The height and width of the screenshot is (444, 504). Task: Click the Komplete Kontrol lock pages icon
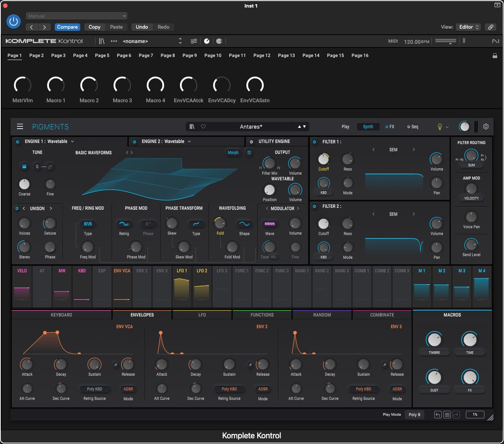pos(495,55)
